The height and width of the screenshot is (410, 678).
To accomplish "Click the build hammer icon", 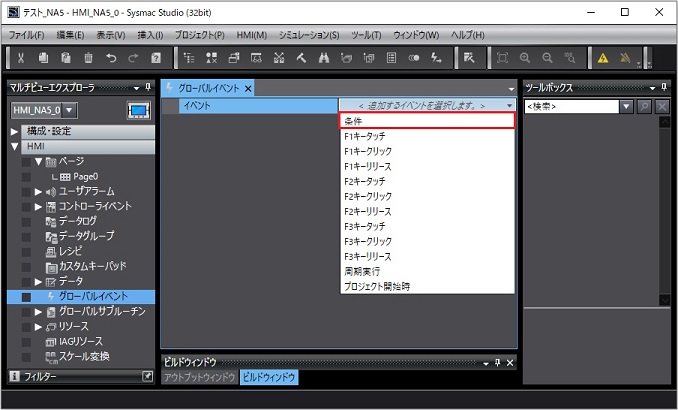I will tap(300, 59).
